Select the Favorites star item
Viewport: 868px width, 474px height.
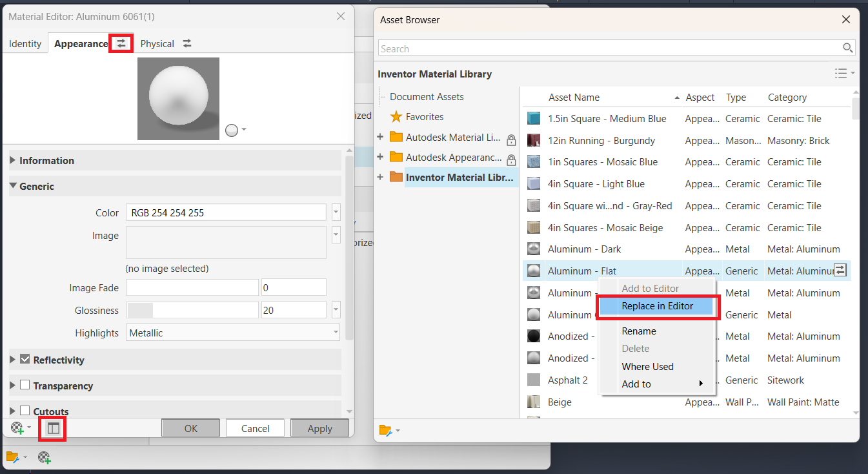click(x=417, y=117)
